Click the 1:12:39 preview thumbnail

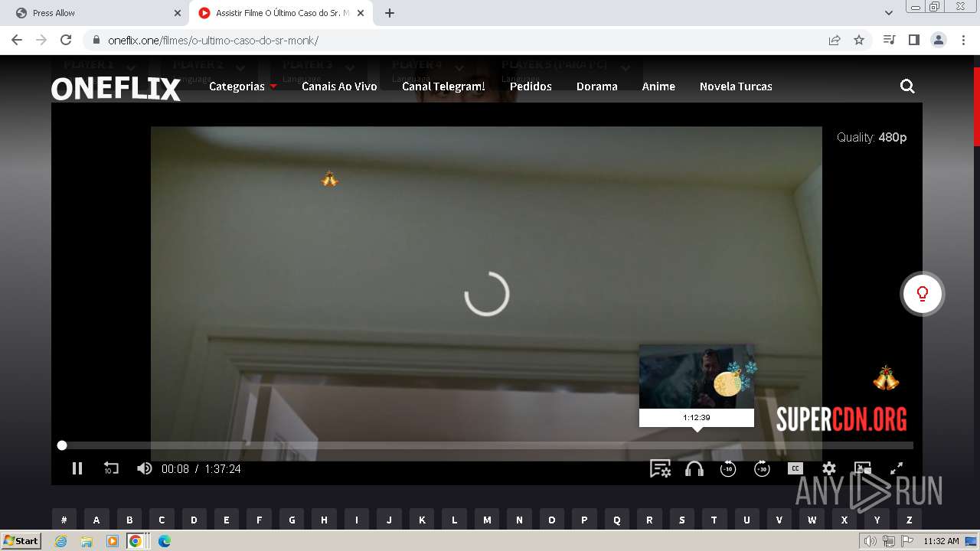(697, 385)
